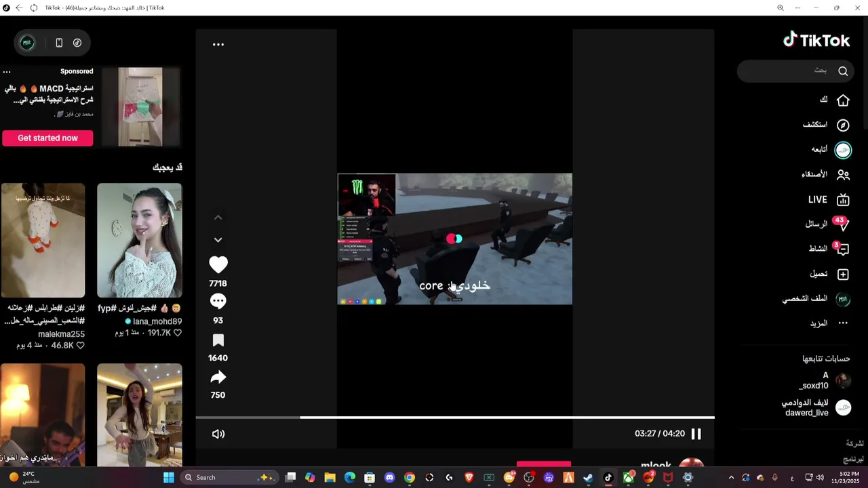Expand the More three dots menu
Image resolution: width=868 pixels, height=488 pixels.
829,323
